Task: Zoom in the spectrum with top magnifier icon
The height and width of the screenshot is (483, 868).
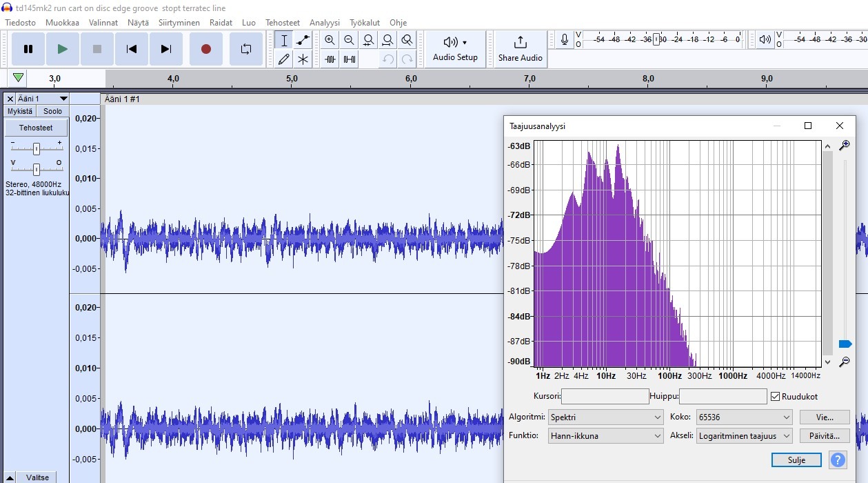Action: point(844,146)
